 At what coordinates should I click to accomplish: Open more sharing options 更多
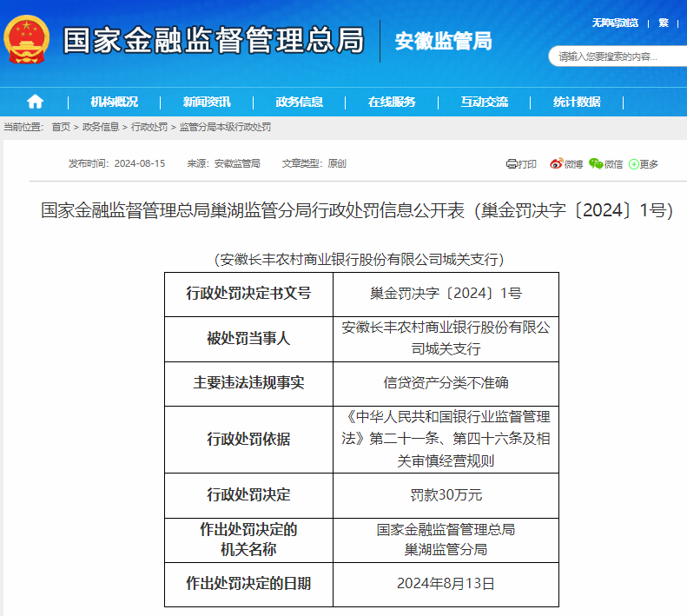coord(644,163)
